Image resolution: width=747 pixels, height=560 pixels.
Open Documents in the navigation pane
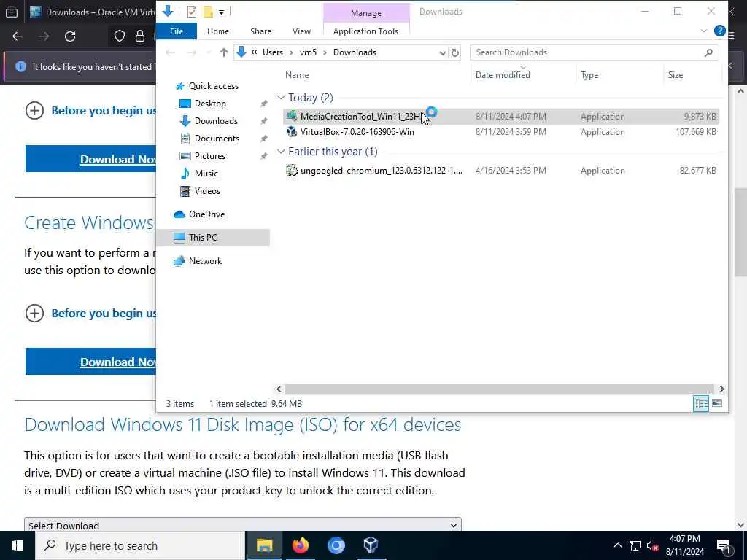(x=217, y=139)
